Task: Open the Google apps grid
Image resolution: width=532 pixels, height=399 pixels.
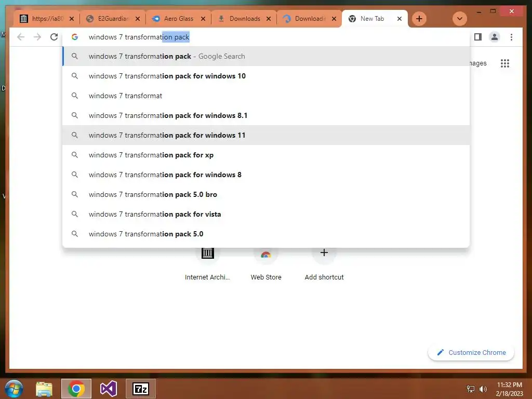Action: 505,63
